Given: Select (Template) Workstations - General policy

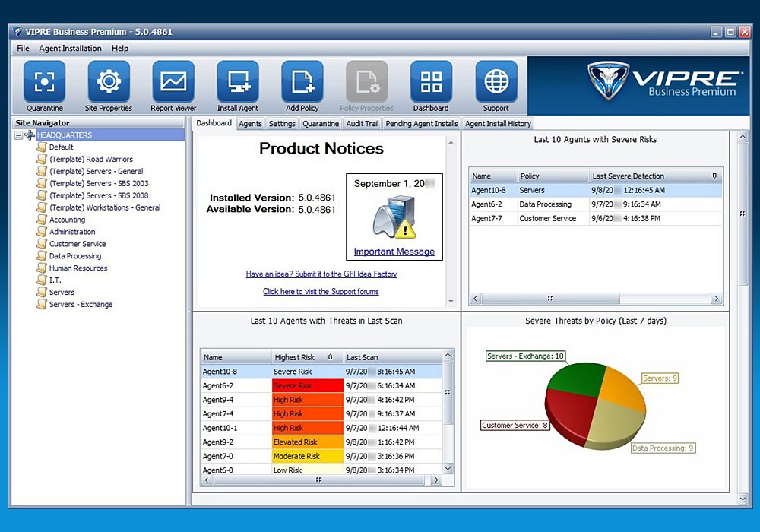Looking at the screenshot, I should (x=105, y=207).
